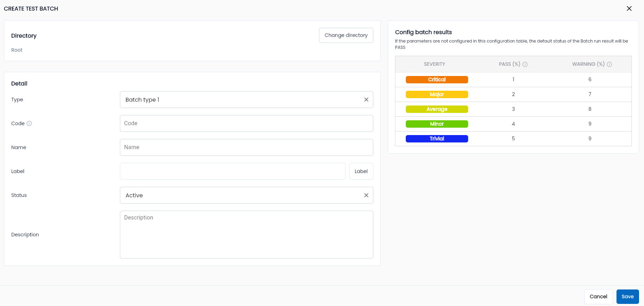Viewport: 644px width, 306px height.
Task: Click Major row WARNING value 7
Action: pyautogui.click(x=590, y=94)
